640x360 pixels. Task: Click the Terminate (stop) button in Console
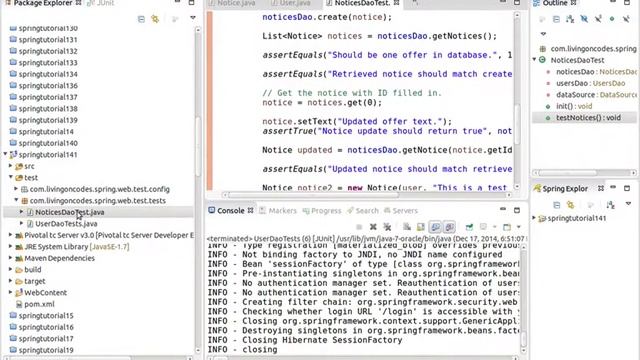pos(359,227)
